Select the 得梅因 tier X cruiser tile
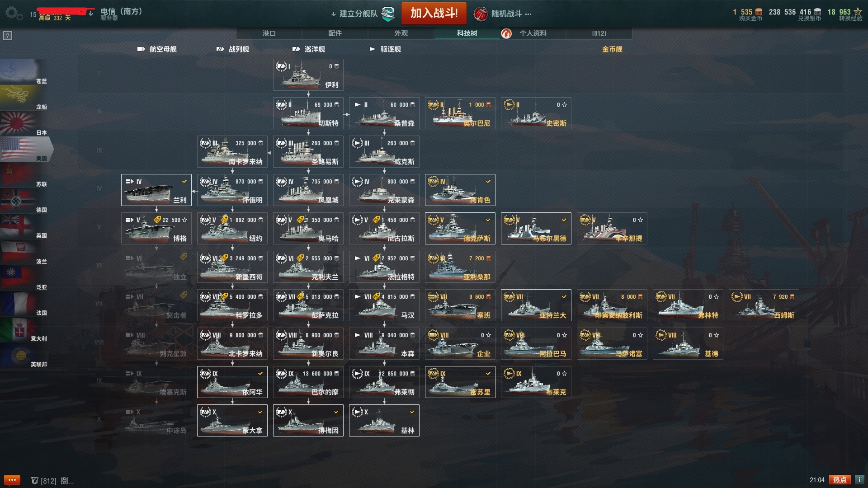This screenshot has width=868, height=488. pos(308,420)
